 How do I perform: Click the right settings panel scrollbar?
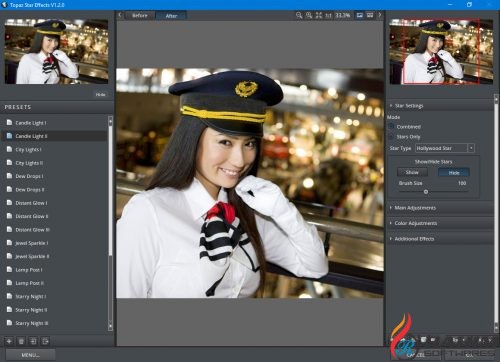[x=496, y=213]
